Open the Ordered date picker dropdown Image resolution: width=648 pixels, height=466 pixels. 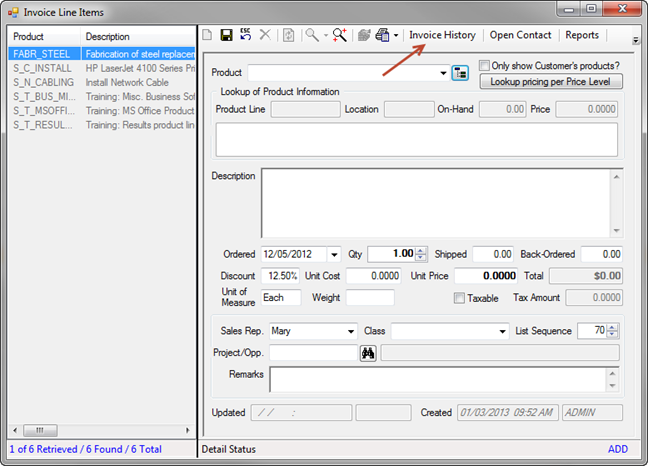coord(334,254)
